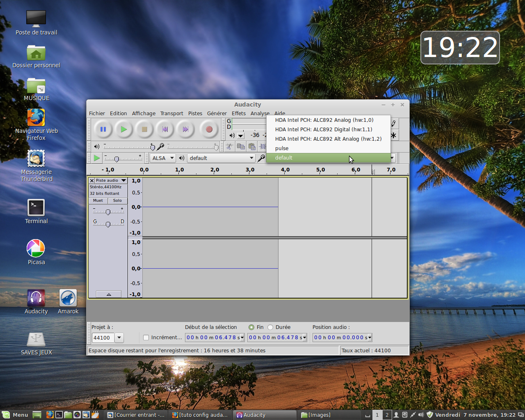Open the Menu button in the taskbar
This screenshot has width=525, height=420.
[15, 415]
